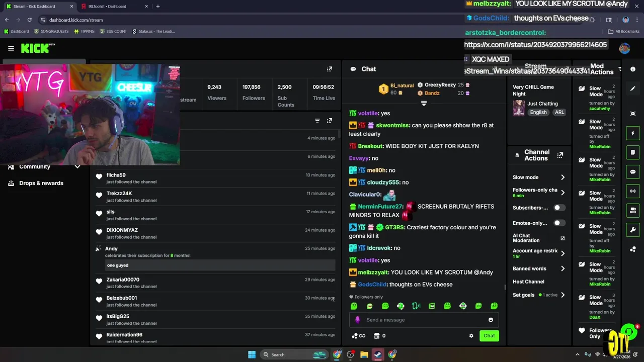Open the All Bookmarks folder
Image resolution: width=644 pixels, height=362 pixels.
pos(623,31)
